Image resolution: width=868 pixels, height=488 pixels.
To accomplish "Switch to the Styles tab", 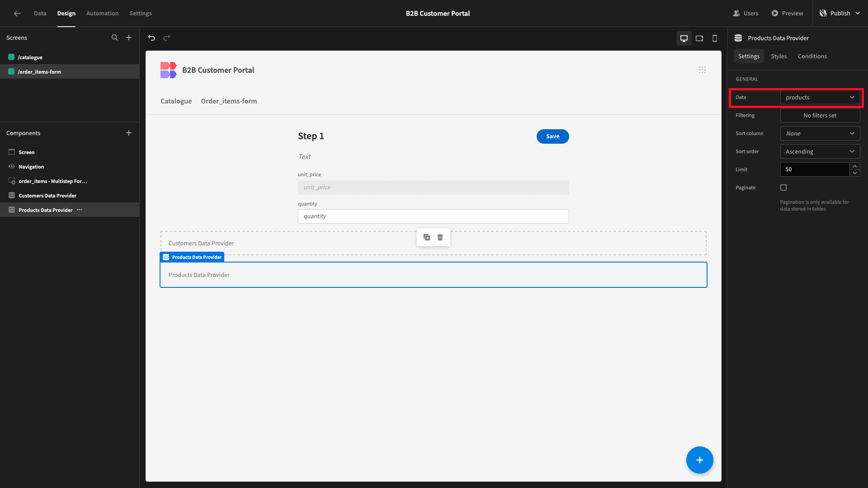I will (779, 56).
